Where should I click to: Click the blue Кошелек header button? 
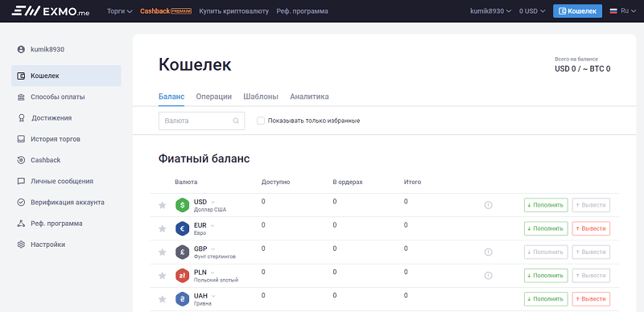(577, 11)
